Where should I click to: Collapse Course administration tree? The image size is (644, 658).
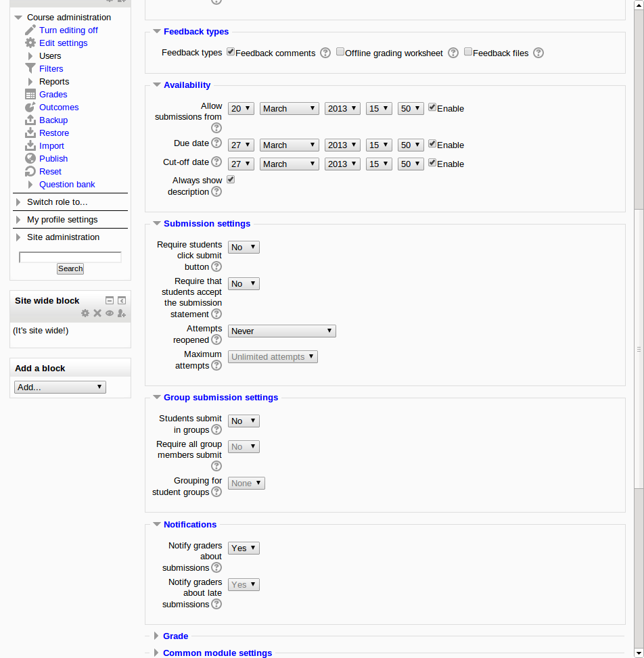pos(18,18)
